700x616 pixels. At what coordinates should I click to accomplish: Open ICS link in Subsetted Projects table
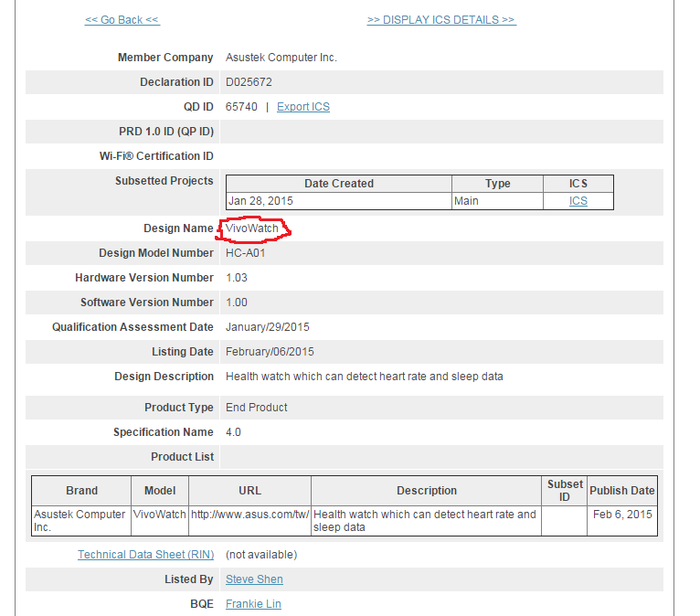[x=578, y=201]
